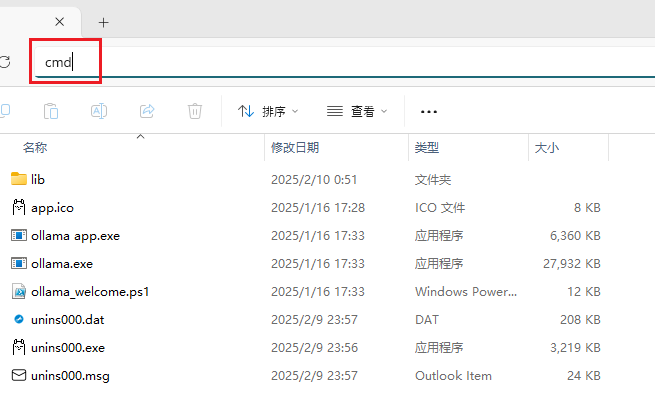655x419 pixels.
Task: Click the 2025/1/16 17:28 date cell
Action: (318, 208)
